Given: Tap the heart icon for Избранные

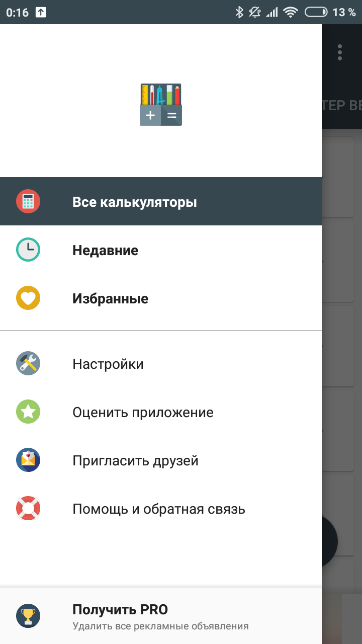Looking at the screenshot, I should pyautogui.click(x=28, y=298).
